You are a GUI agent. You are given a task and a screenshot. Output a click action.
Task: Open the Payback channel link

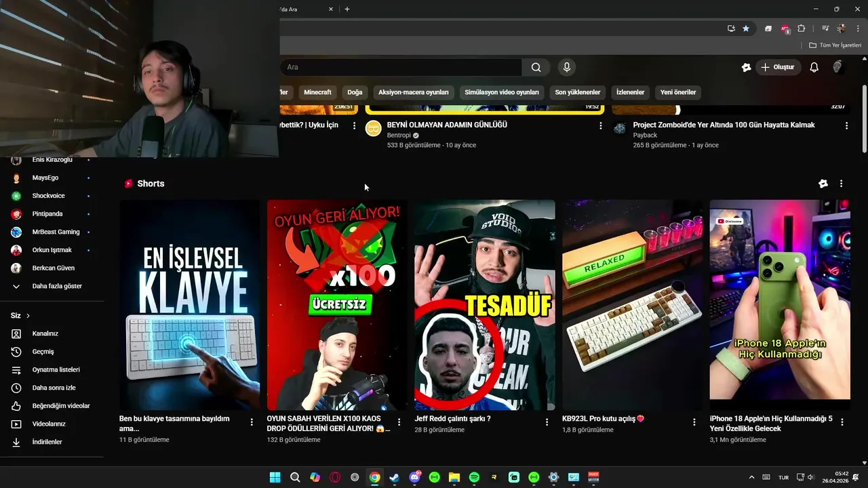click(x=645, y=135)
